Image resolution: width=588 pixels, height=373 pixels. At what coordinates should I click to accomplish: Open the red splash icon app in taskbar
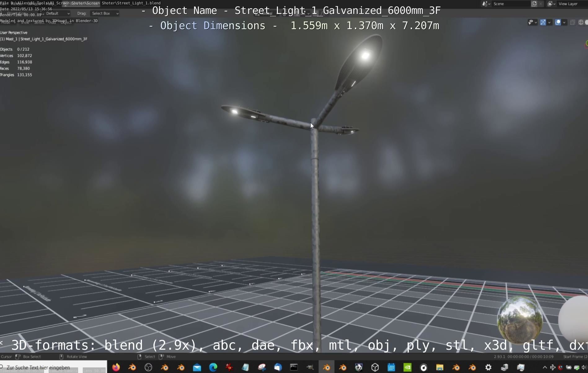tap(229, 367)
